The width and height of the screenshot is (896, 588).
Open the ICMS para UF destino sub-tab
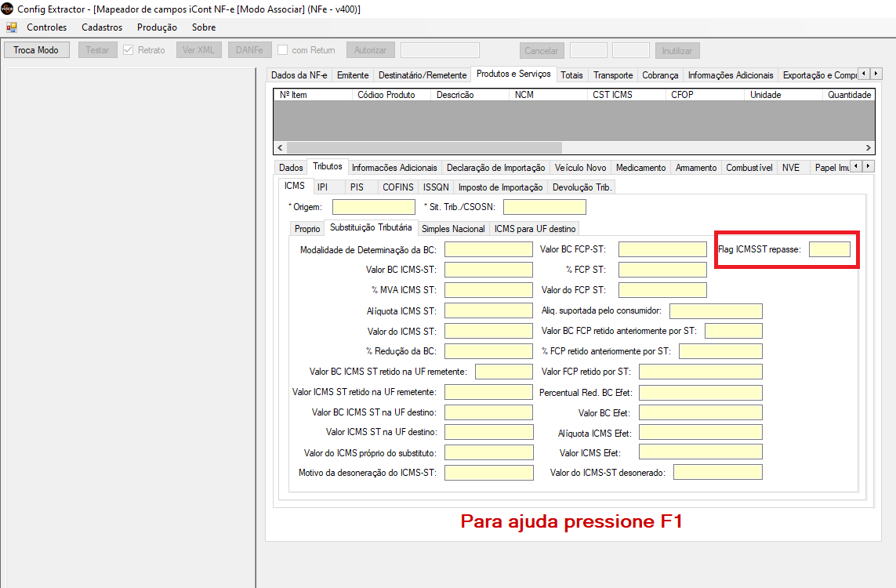(x=535, y=229)
